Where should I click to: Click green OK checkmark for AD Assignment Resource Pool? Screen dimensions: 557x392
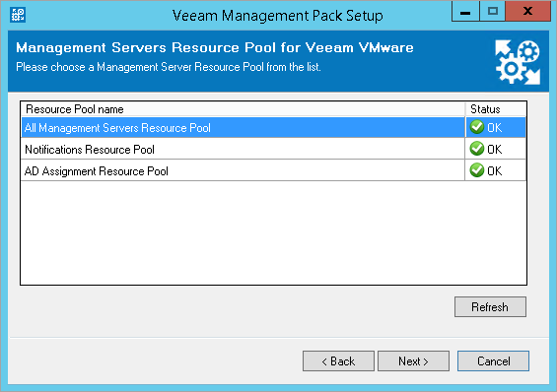pos(477,170)
